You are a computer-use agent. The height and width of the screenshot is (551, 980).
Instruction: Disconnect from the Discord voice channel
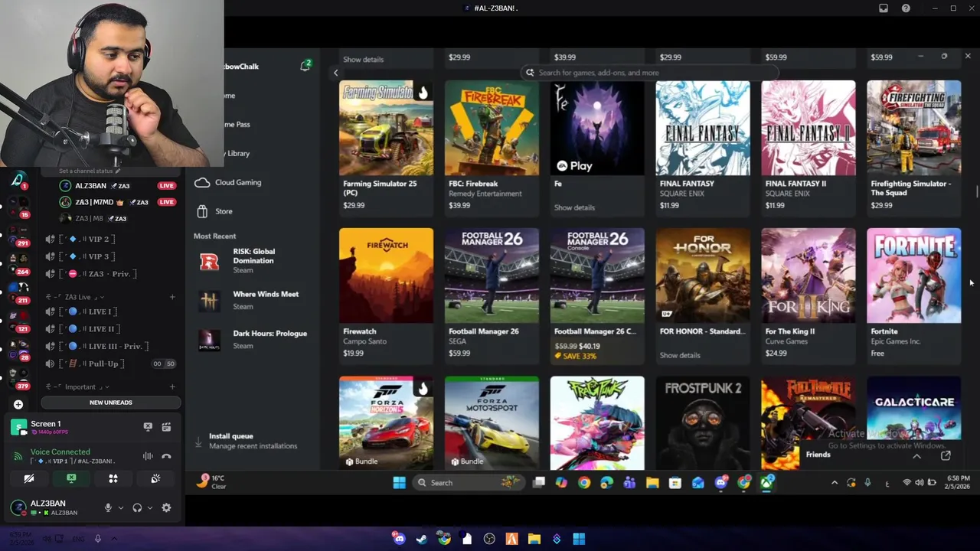tap(166, 456)
